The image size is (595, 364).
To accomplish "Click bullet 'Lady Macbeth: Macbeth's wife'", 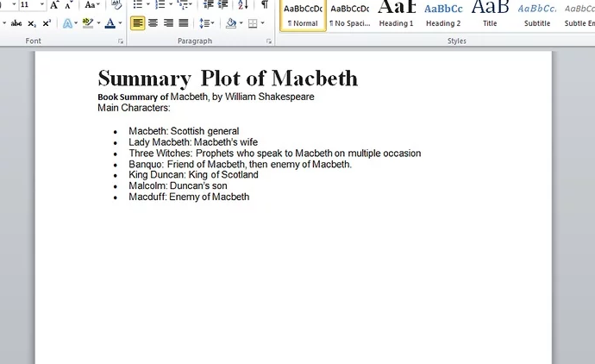I will tap(193, 142).
